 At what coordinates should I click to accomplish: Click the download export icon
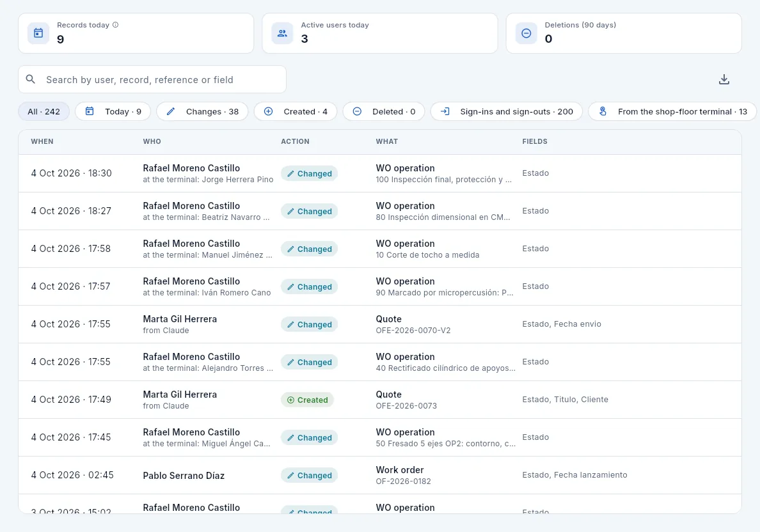[724, 79]
